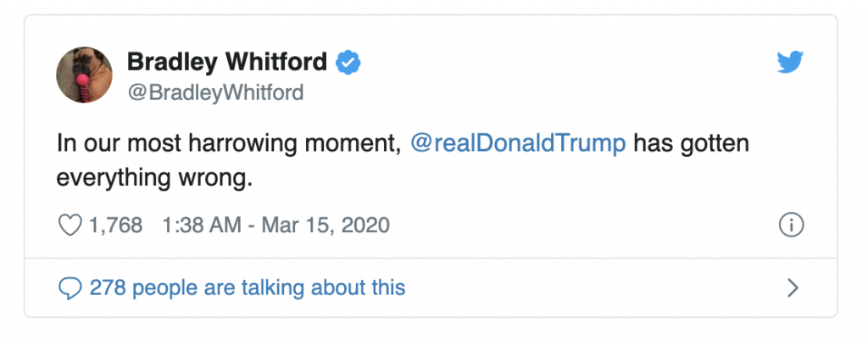Click the blue speech bubble icon

click(70, 288)
